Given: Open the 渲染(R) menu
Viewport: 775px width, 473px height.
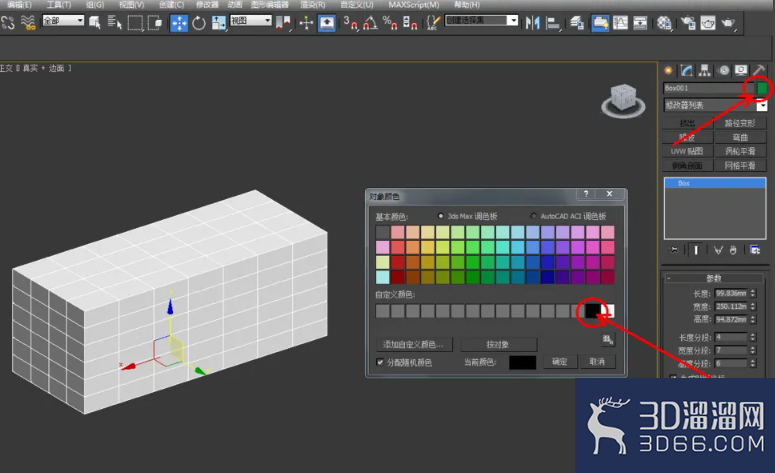Looking at the screenshot, I should [313, 4].
